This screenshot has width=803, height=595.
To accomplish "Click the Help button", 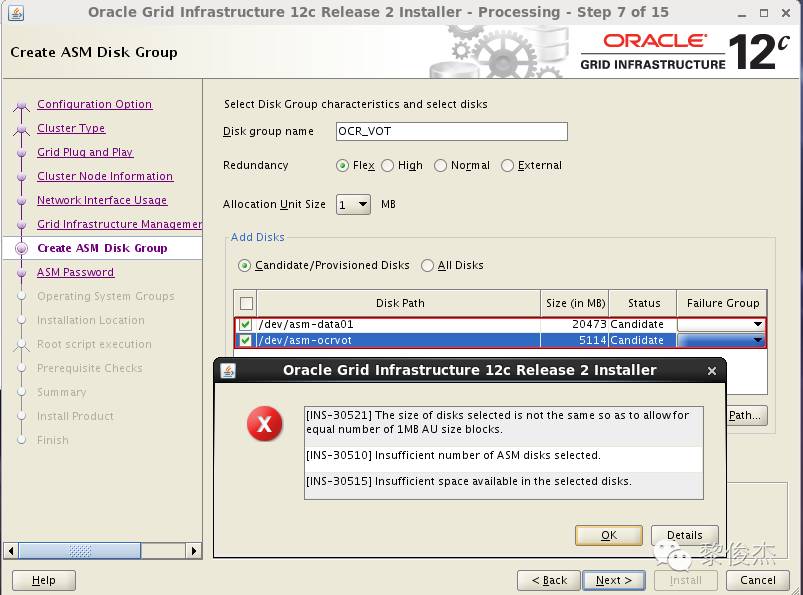I will tap(44, 581).
